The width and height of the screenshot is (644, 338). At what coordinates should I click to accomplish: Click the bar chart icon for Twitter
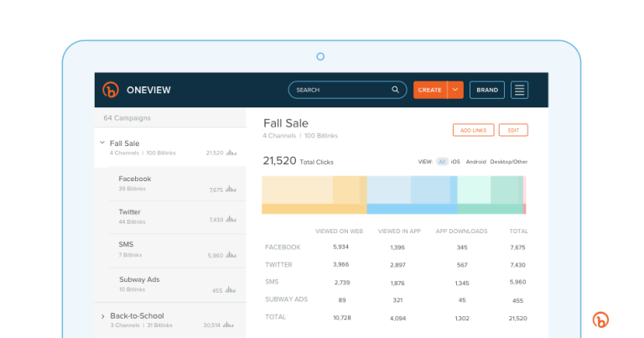(x=231, y=219)
